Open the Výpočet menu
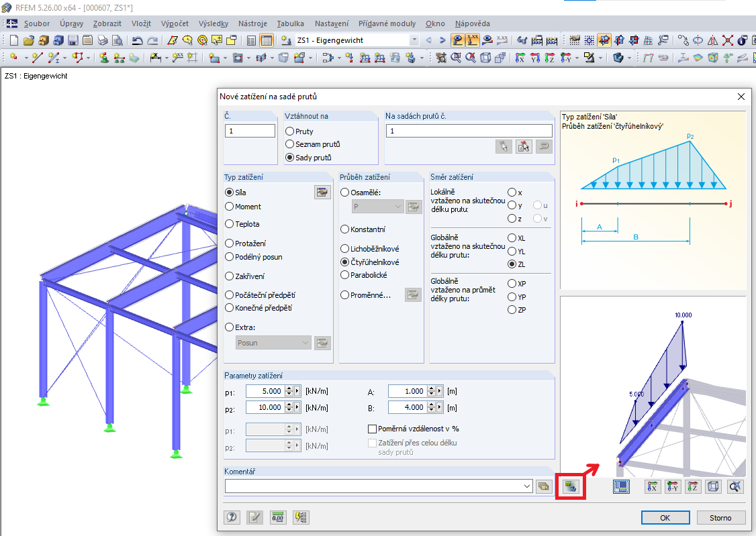 pyautogui.click(x=175, y=23)
